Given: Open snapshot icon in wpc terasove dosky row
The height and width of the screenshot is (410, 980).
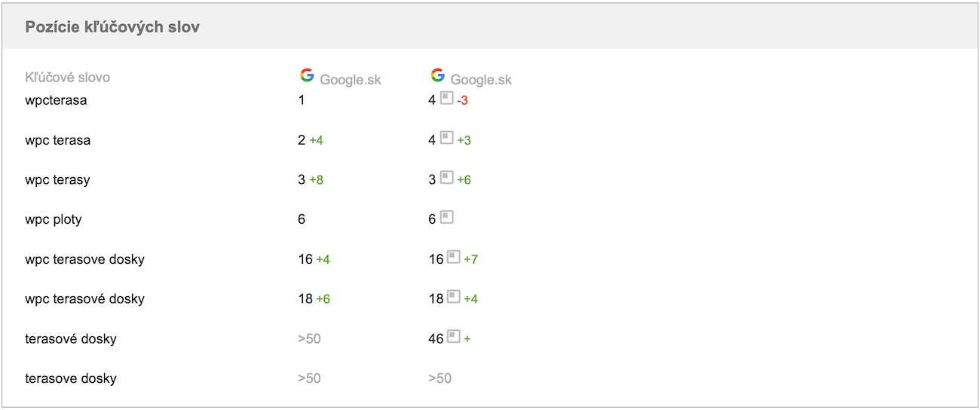Looking at the screenshot, I should 453,257.
